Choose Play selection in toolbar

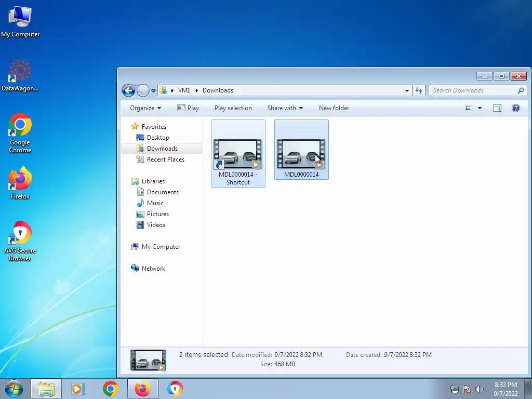click(x=233, y=108)
